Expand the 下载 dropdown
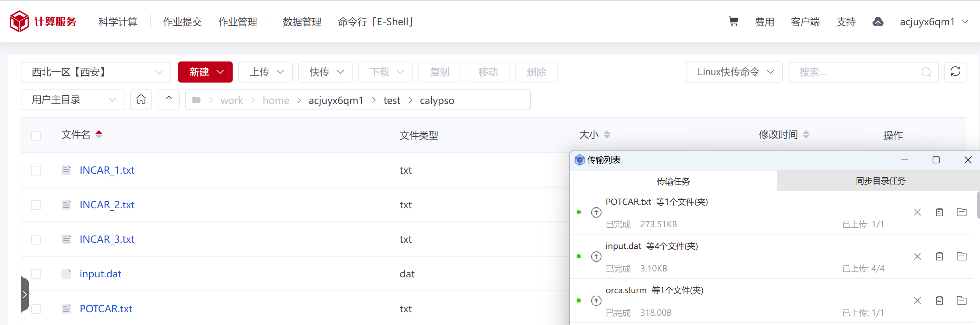Image resolution: width=980 pixels, height=325 pixels. pyautogui.click(x=385, y=72)
